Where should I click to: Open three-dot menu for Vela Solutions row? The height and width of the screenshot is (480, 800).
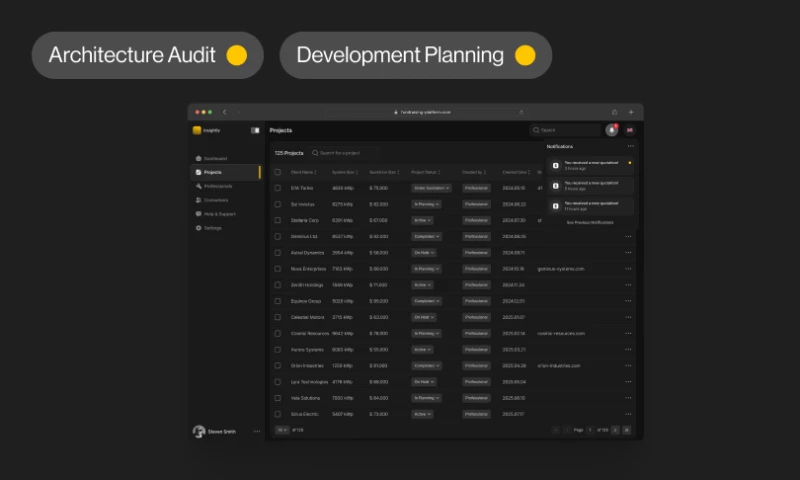(x=628, y=398)
